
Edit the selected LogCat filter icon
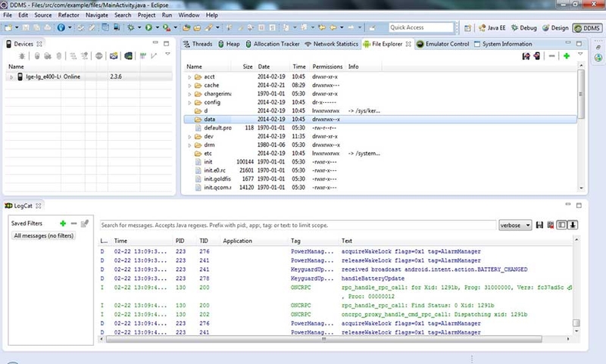pyautogui.click(x=85, y=223)
